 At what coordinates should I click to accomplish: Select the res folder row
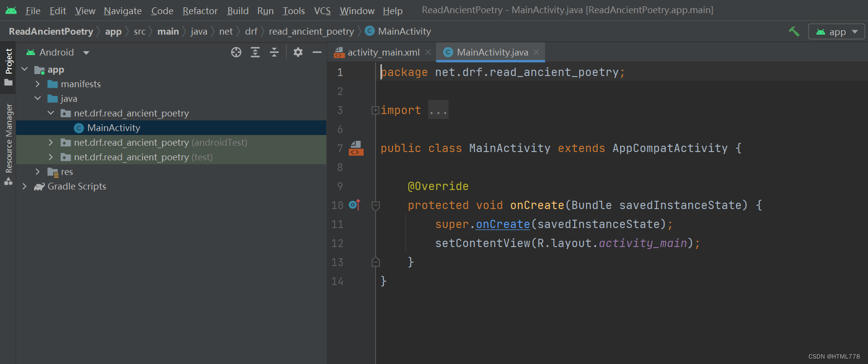[171, 172]
